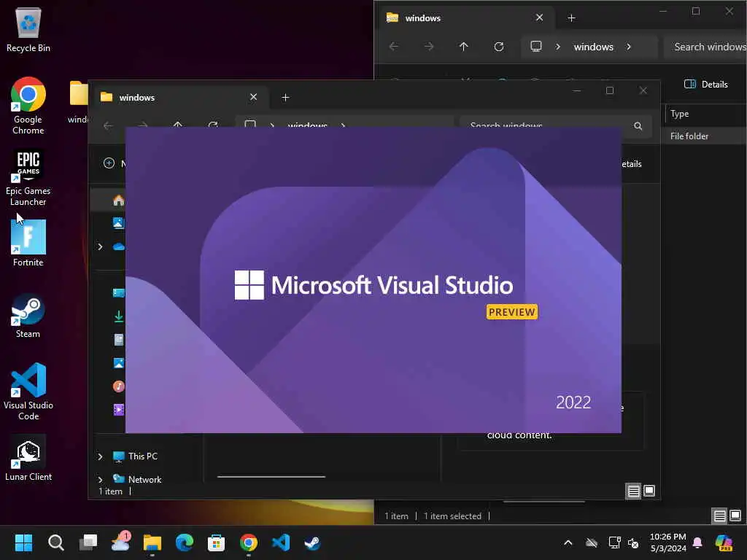Screen dimensions: 747x560
Task: Click search magnifier in front Explorer
Action: (x=638, y=125)
